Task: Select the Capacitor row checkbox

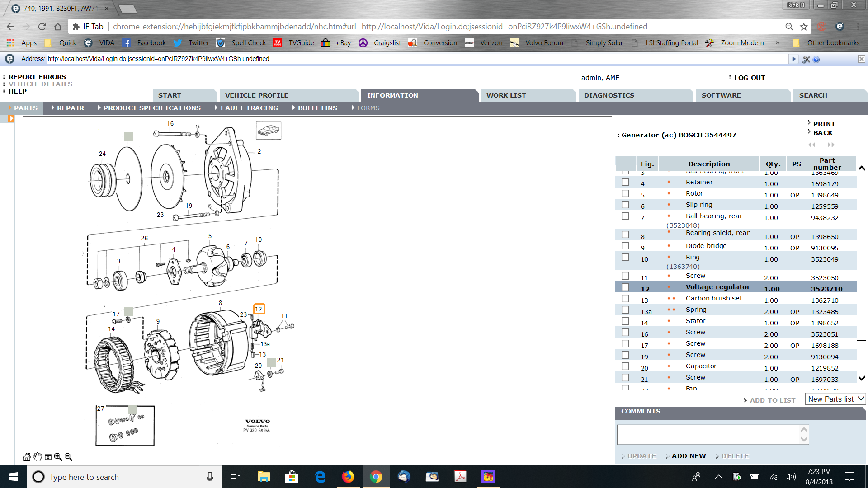Action: coord(625,366)
